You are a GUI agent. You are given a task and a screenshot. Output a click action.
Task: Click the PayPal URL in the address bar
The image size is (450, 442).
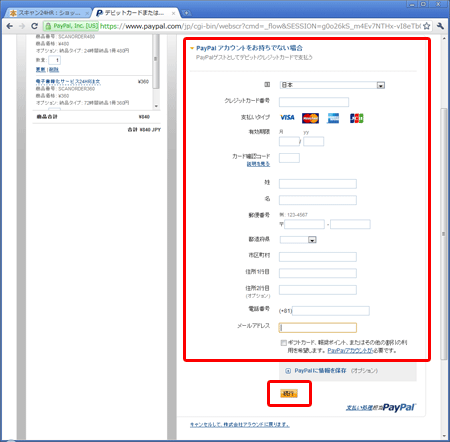click(260, 26)
